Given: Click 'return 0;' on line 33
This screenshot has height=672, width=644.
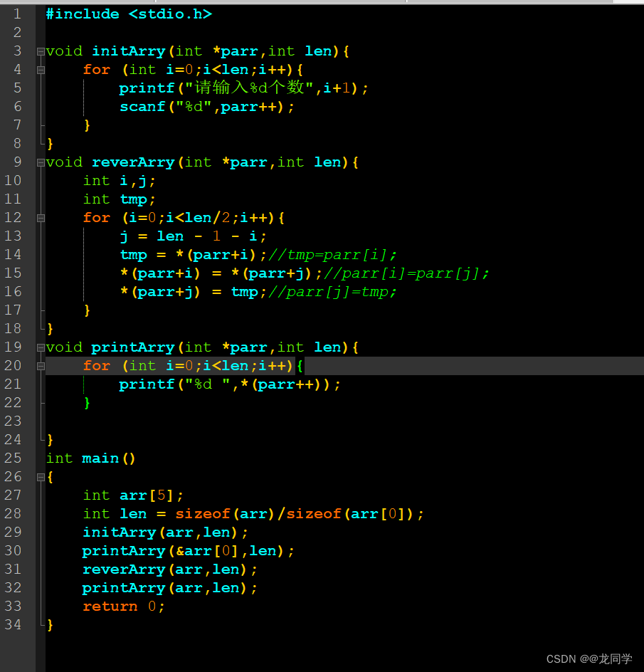Looking at the screenshot, I should tap(123, 607).
